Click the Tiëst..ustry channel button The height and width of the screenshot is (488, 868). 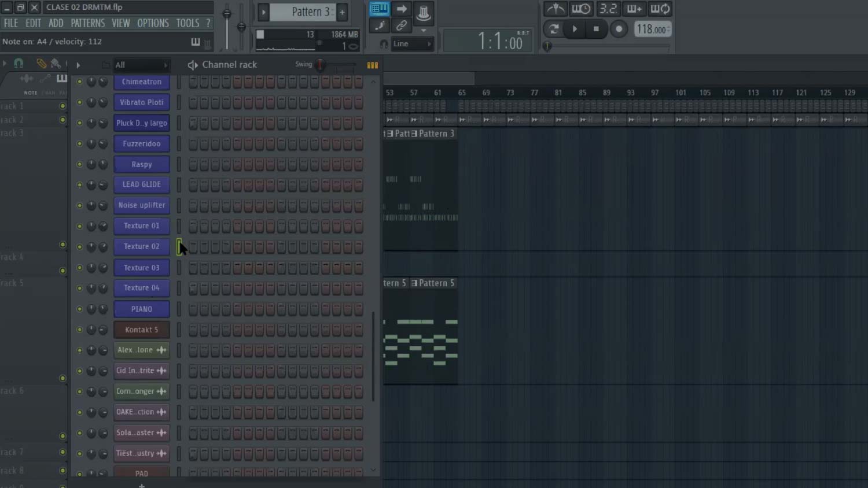coord(142,453)
